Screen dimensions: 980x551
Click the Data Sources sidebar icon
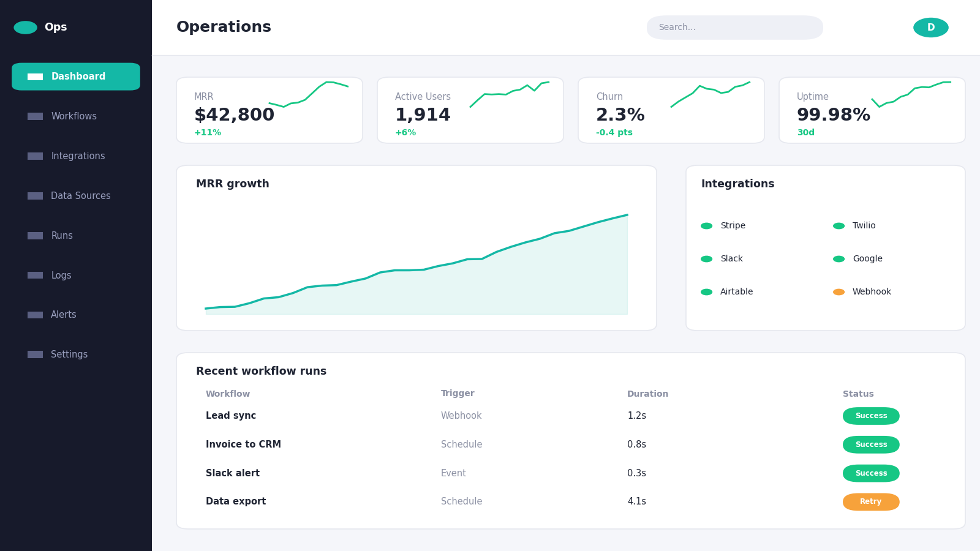tap(35, 196)
